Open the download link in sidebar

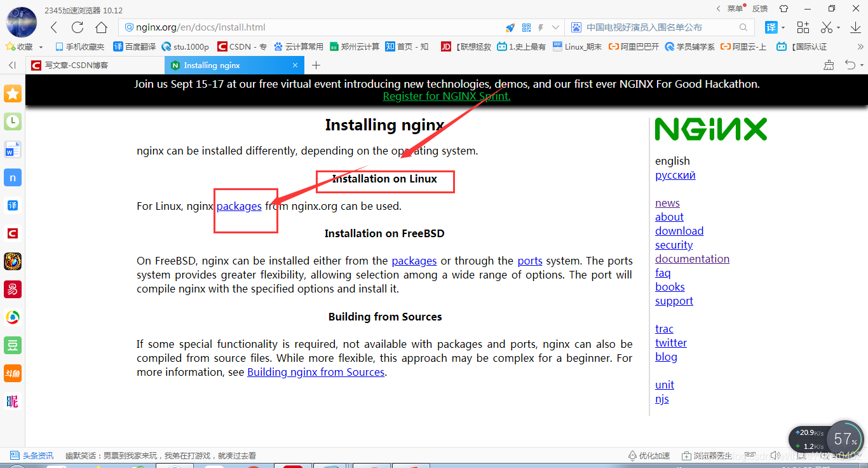coord(679,231)
